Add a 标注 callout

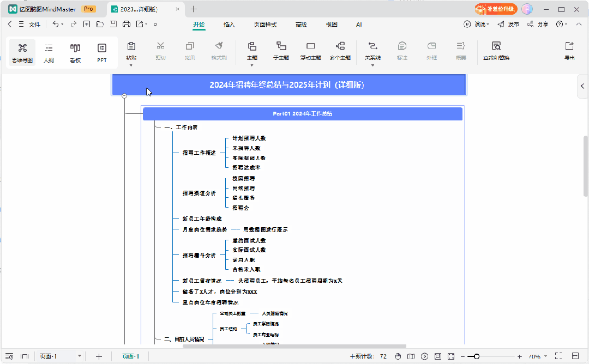tap(402, 51)
